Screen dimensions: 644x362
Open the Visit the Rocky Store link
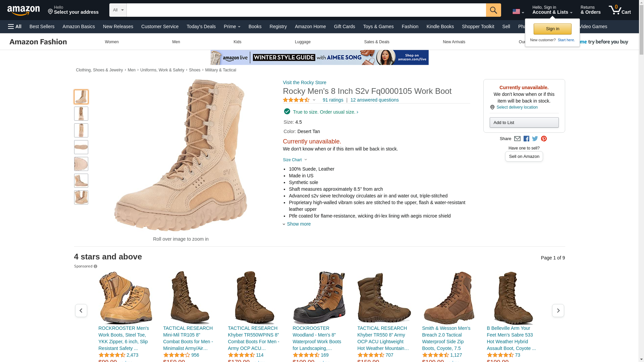tap(304, 82)
